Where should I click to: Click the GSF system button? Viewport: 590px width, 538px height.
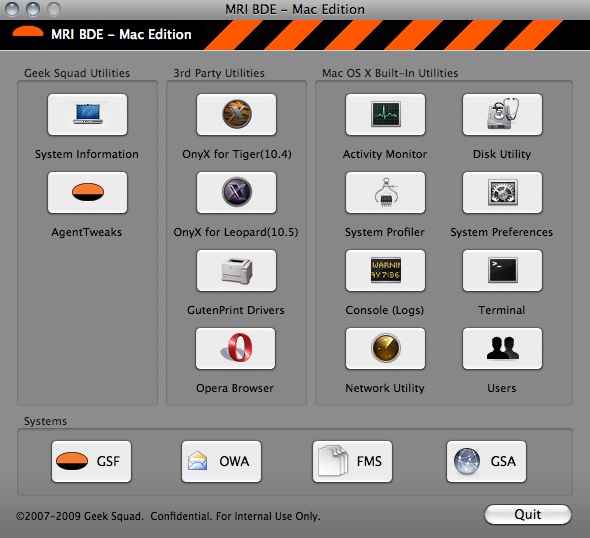[x=91, y=461]
